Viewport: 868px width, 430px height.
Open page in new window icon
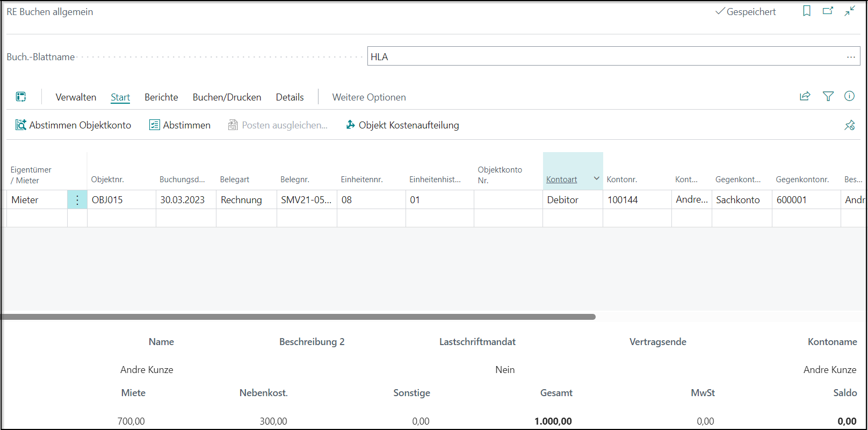click(x=828, y=11)
